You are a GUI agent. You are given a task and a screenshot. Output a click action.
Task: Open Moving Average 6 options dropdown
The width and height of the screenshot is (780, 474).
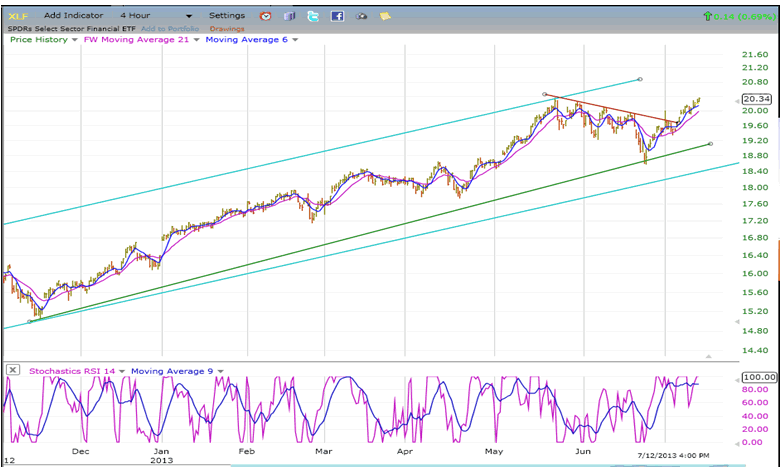pyautogui.click(x=295, y=40)
